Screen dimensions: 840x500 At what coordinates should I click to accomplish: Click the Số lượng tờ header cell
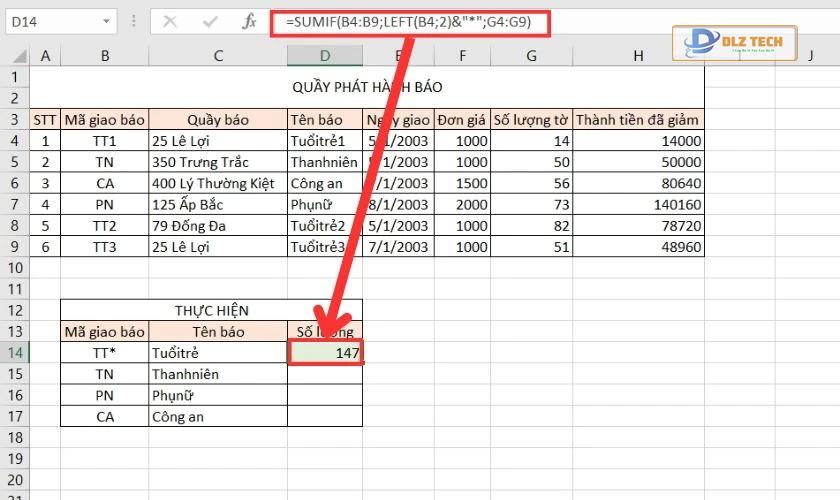[531, 120]
